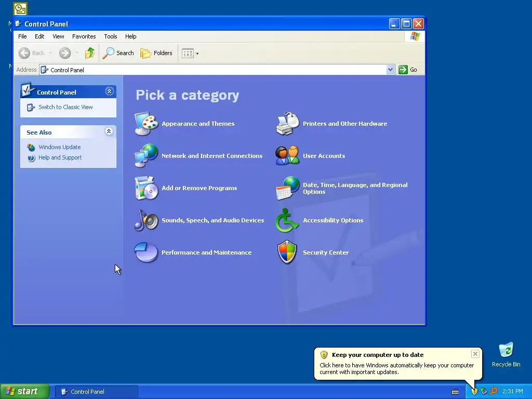Open the Appearance and Themes category link
Screen dimensions: 532x399
click(x=198, y=124)
